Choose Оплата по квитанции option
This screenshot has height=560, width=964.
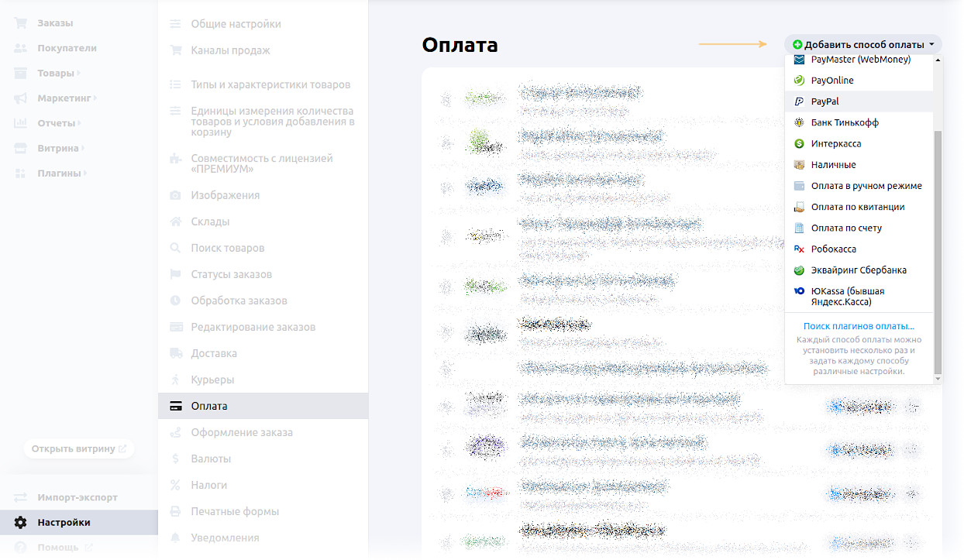tap(857, 208)
